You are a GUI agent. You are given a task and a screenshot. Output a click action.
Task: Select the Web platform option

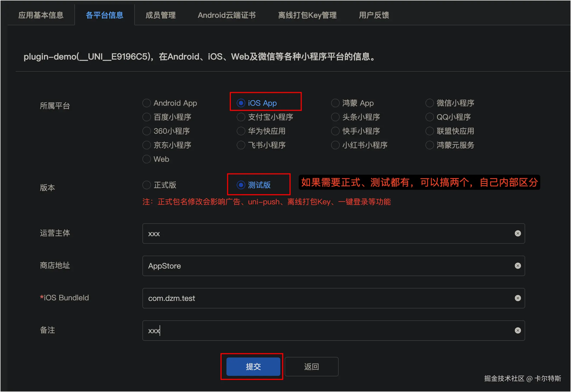click(147, 159)
